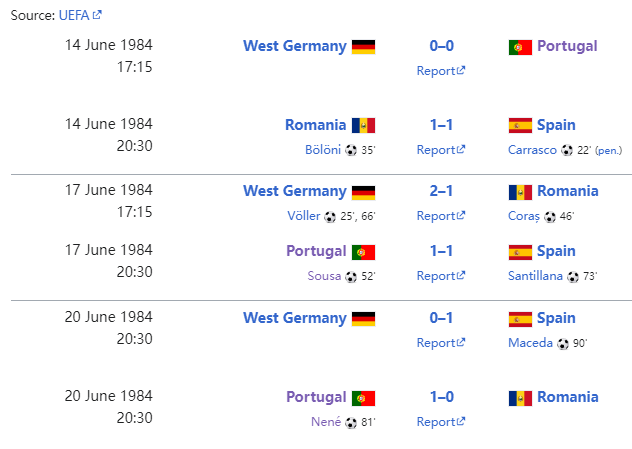632x449 pixels.
Task: Click Romania flag in the 1–0 Portugal match
Action: [x=520, y=398]
